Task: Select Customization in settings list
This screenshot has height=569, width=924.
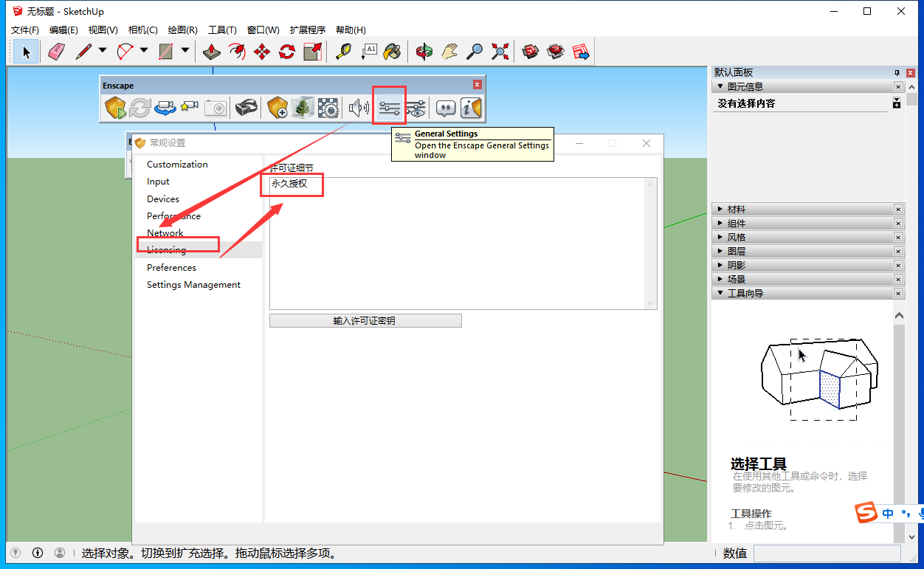Action: point(177,165)
